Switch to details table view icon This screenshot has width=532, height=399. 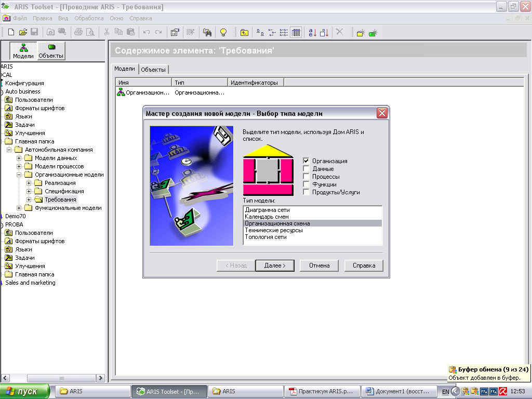[296, 32]
